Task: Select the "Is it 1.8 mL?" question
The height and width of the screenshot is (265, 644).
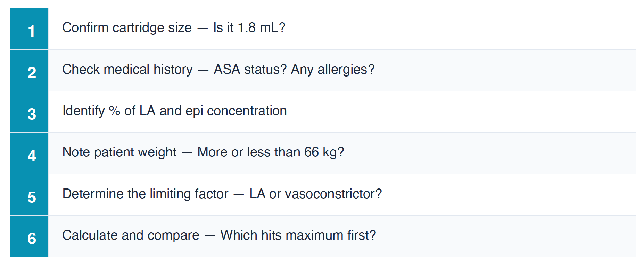Action: click(249, 28)
